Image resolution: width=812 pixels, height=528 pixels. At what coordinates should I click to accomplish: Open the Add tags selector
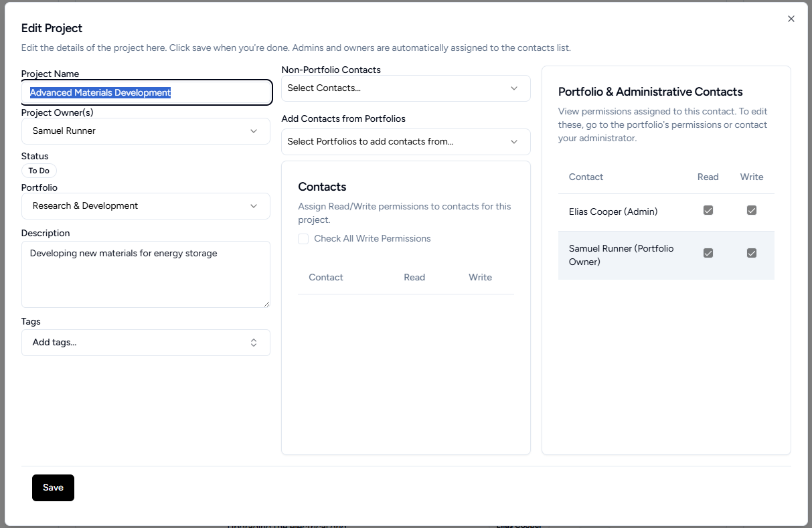point(145,343)
